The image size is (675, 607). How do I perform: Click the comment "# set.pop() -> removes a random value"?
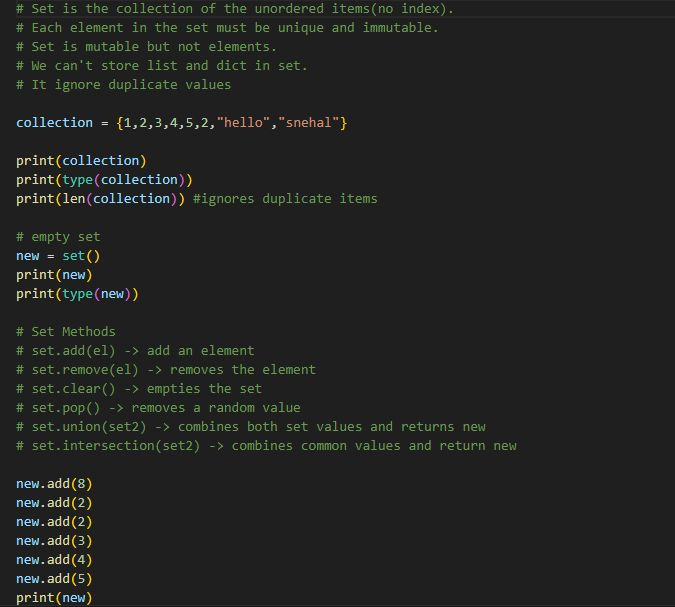click(x=158, y=408)
